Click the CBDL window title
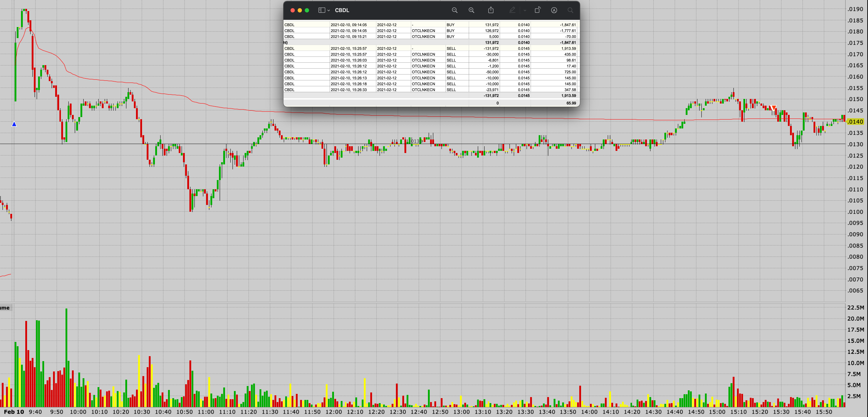Viewport: 868px width, 417px height. point(342,10)
